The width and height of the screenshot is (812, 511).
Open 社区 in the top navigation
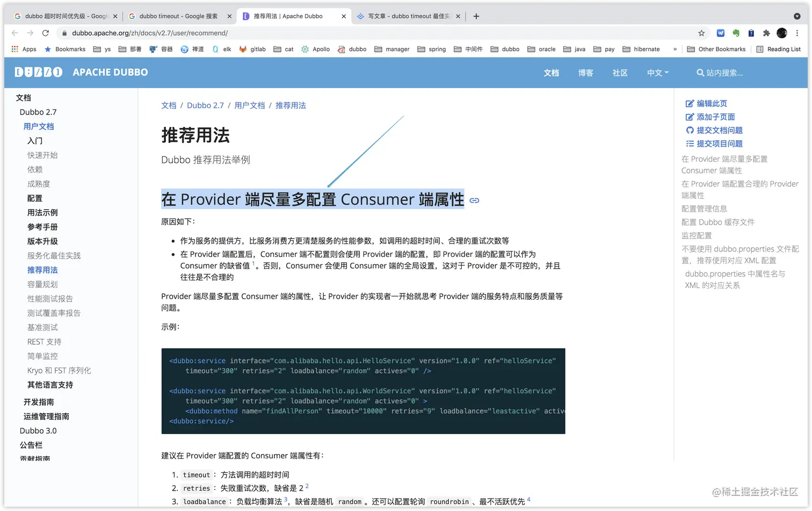(x=620, y=73)
